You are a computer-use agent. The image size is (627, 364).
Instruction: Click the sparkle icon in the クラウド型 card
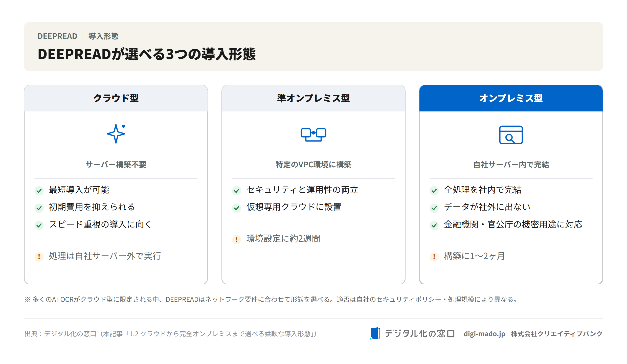pyautogui.click(x=116, y=134)
